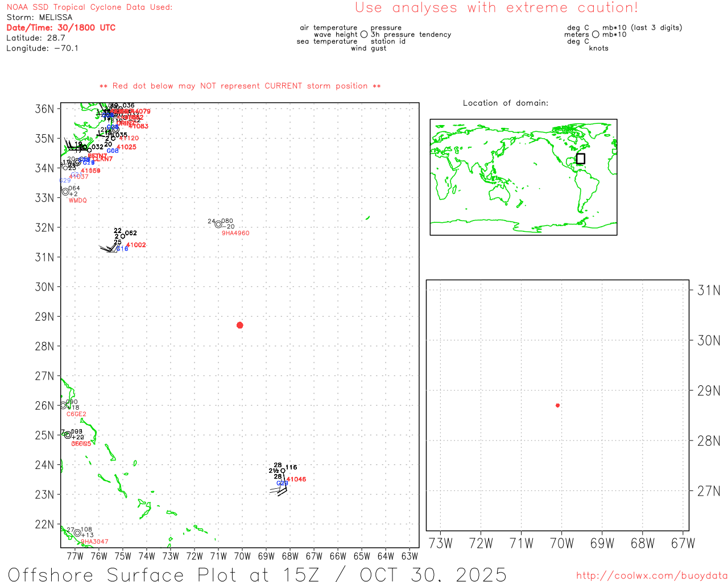This screenshot has width=728, height=582.
Task: Click the 'Location of domain:' label
Action: click(506, 103)
